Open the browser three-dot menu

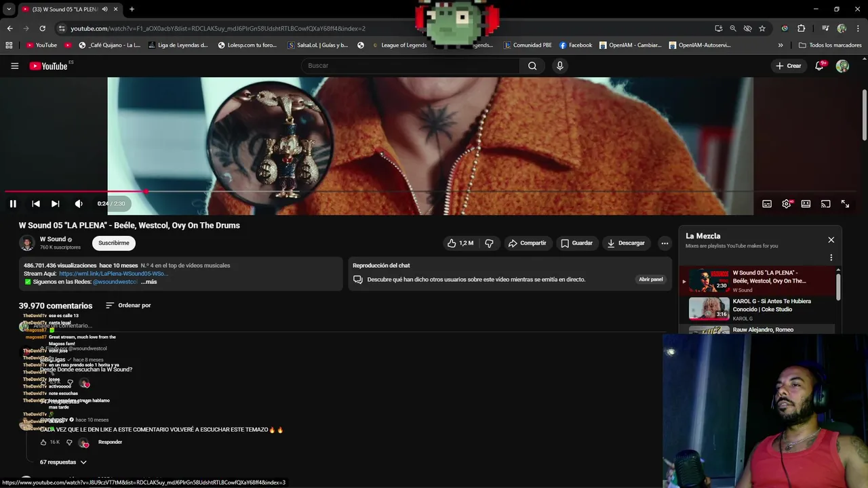pyautogui.click(x=858, y=28)
